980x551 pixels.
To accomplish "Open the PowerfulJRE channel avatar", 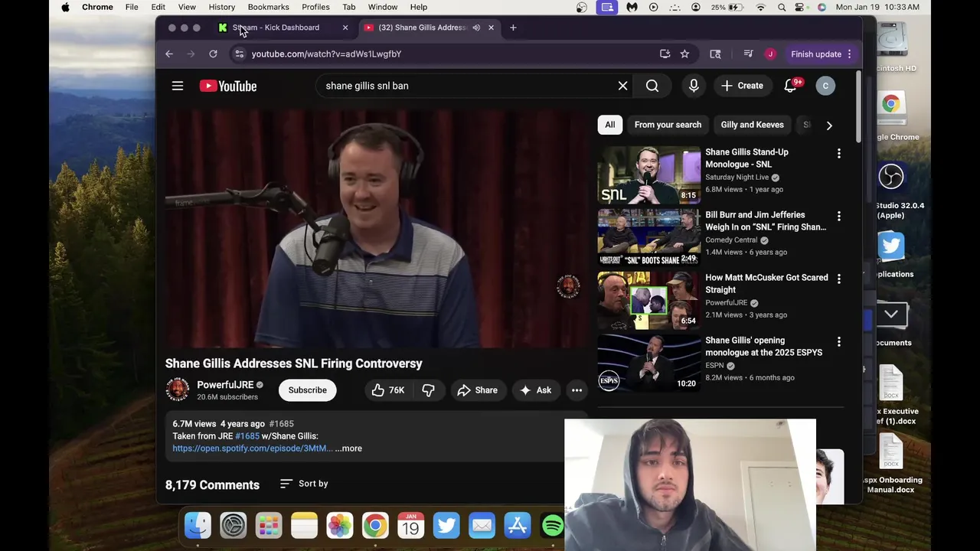I will 178,390.
